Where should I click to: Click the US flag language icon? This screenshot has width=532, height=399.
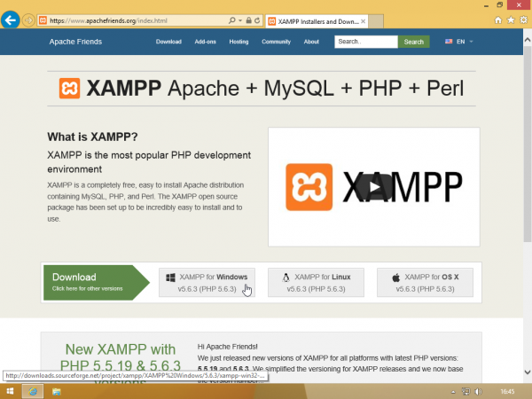(449, 42)
